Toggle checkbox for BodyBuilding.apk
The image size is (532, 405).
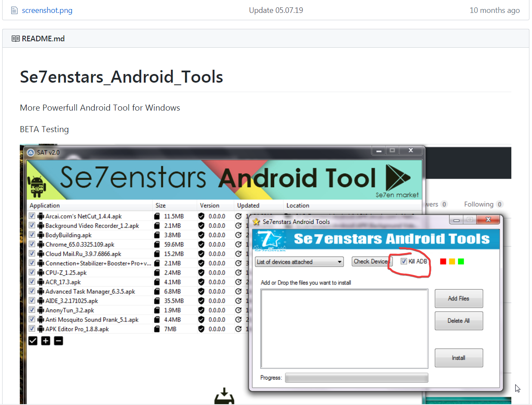click(32, 235)
